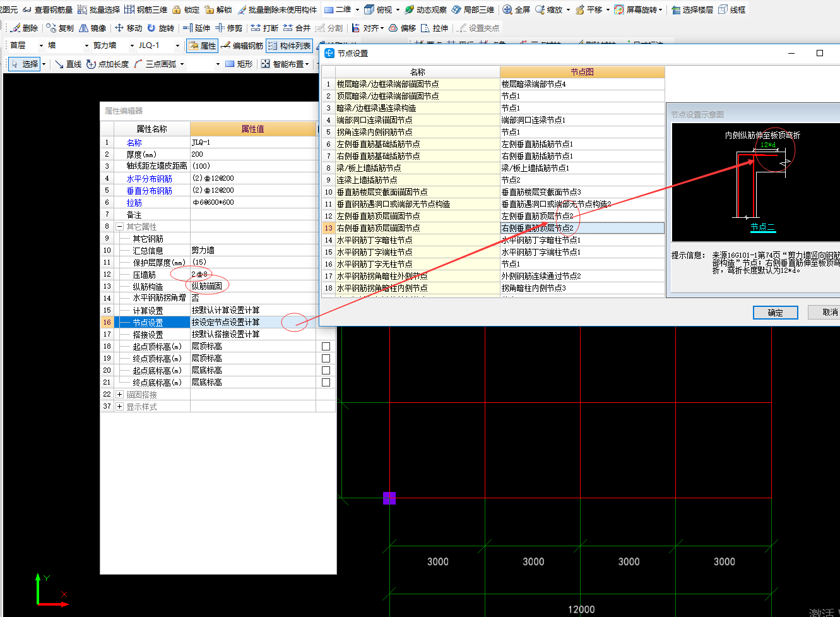Select the 旋转 rotate tool

[160, 28]
